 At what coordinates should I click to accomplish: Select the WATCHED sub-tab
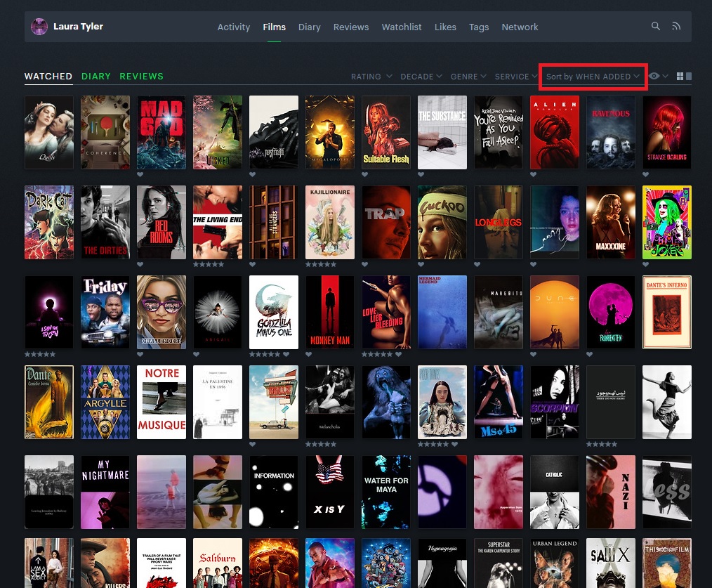[x=48, y=77]
